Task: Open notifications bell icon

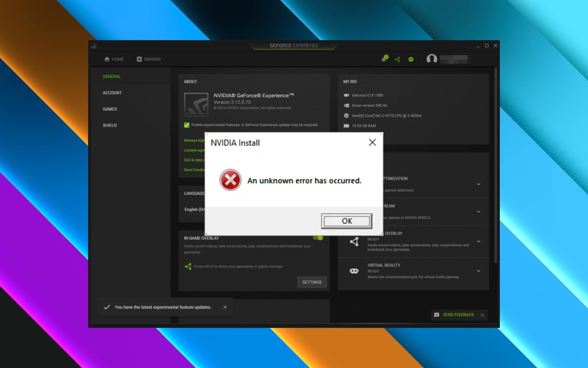Action: (x=384, y=59)
